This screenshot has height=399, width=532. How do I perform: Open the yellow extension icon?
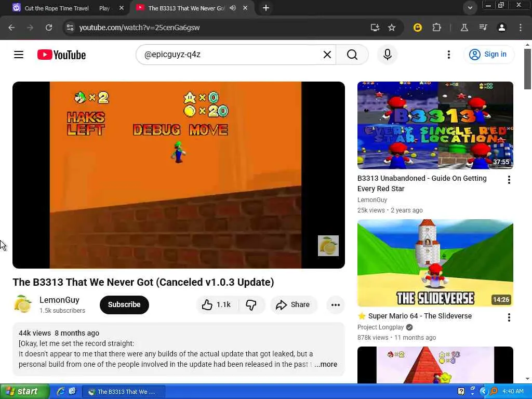click(x=418, y=28)
